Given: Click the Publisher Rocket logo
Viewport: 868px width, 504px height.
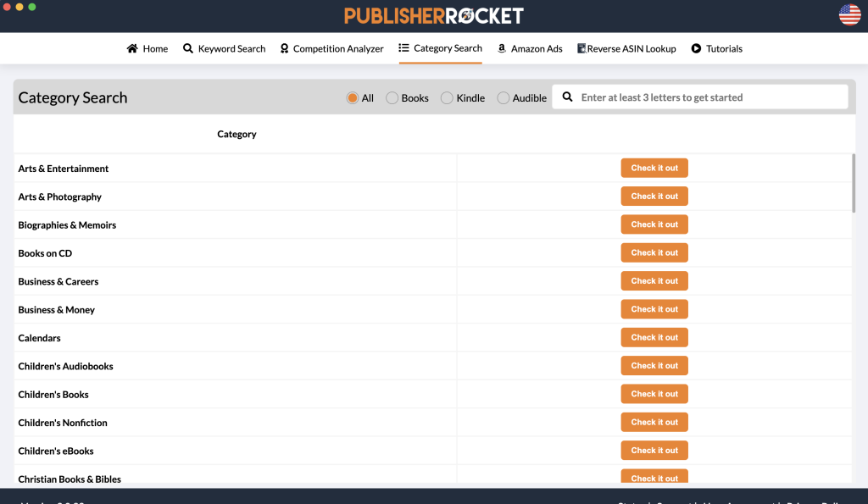Looking at the screenshot, I should 433,15.
